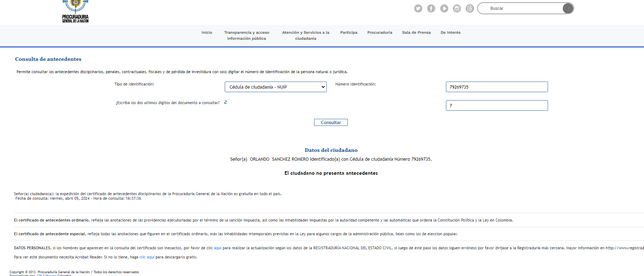Follow the 'aquí' link for updating personal data
Image resolution: width=644 pixels, height=276 pixels.
click(218, 248)
